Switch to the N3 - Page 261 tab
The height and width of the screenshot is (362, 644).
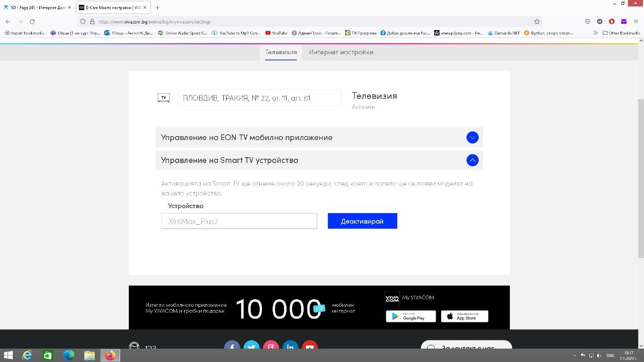click(x=36, y=8)
